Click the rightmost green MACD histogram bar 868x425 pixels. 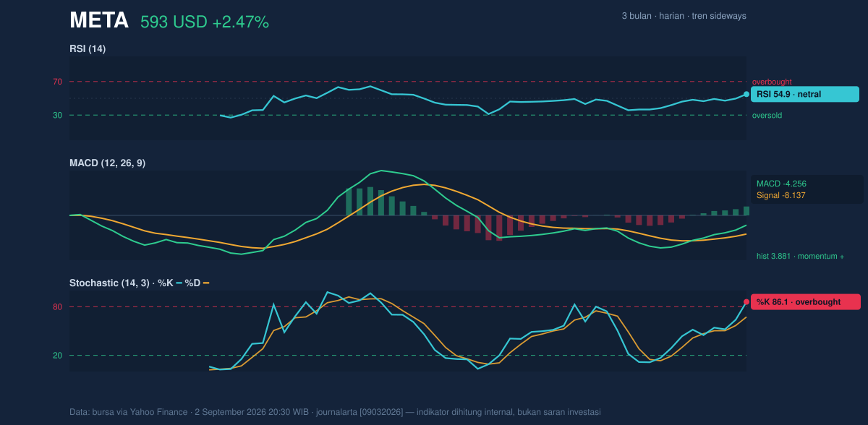click(746, 211)
